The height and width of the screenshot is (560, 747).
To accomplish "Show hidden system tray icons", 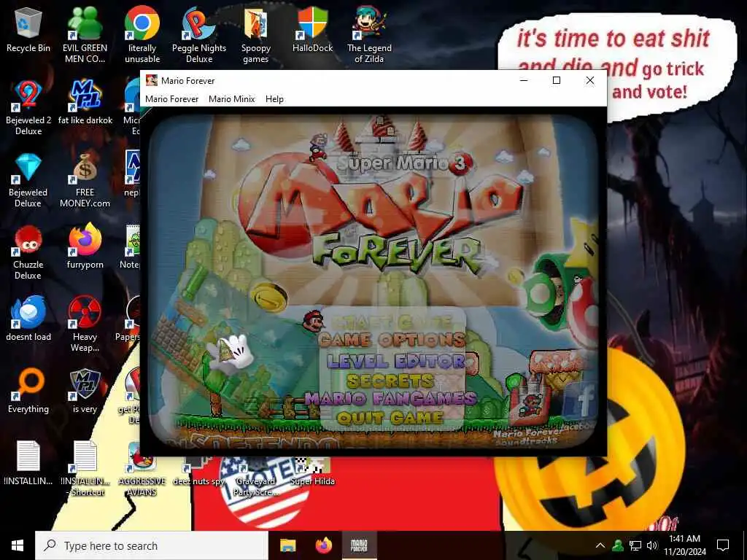I will coord(600,545).
